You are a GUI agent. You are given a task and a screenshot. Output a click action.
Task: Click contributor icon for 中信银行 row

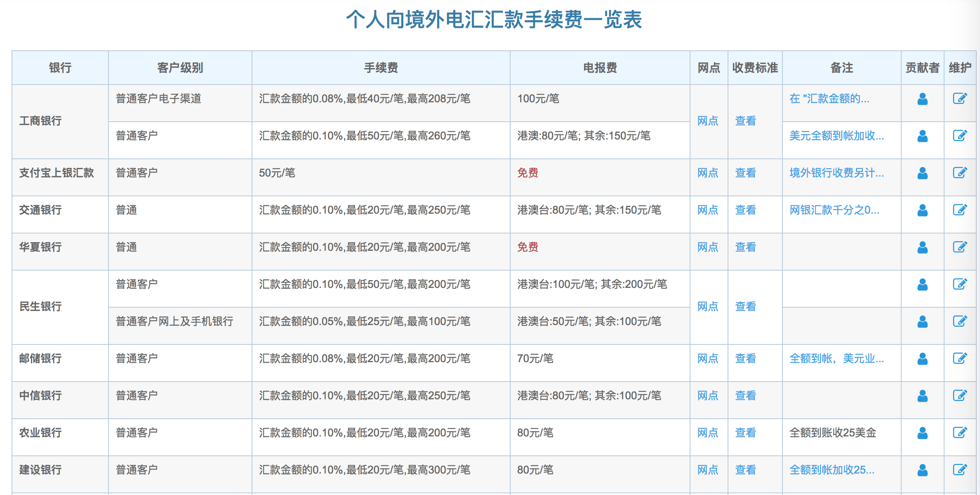922,396
